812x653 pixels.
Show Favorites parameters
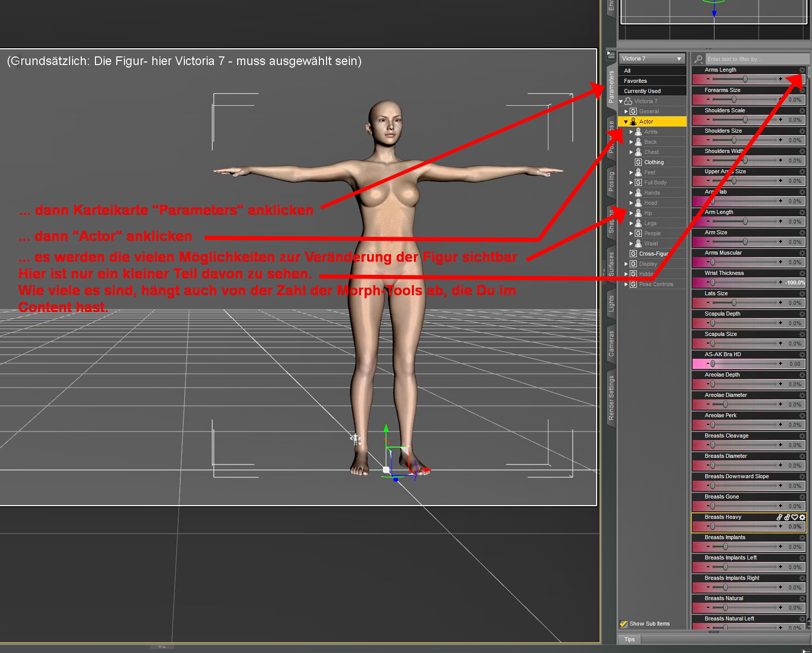[x=652, y=81]
